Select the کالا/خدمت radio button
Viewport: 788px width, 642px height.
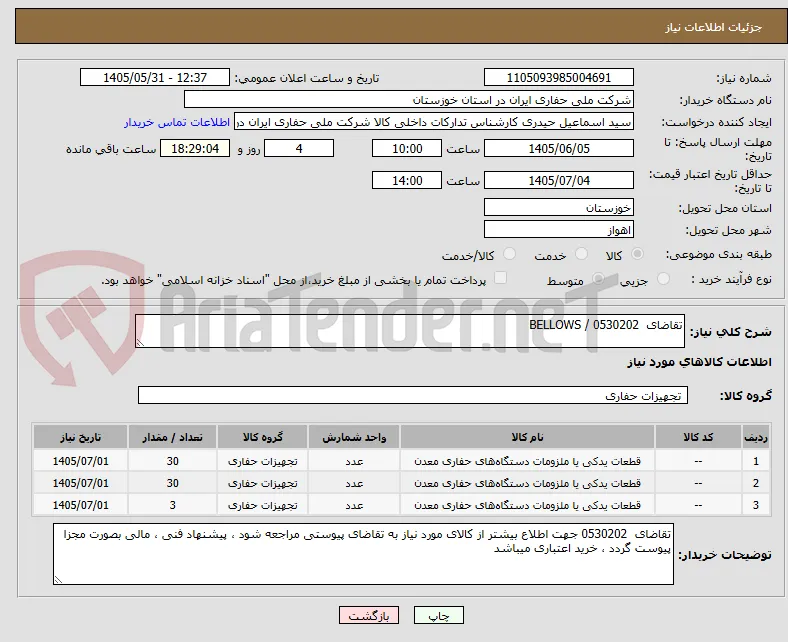(510, 254)
